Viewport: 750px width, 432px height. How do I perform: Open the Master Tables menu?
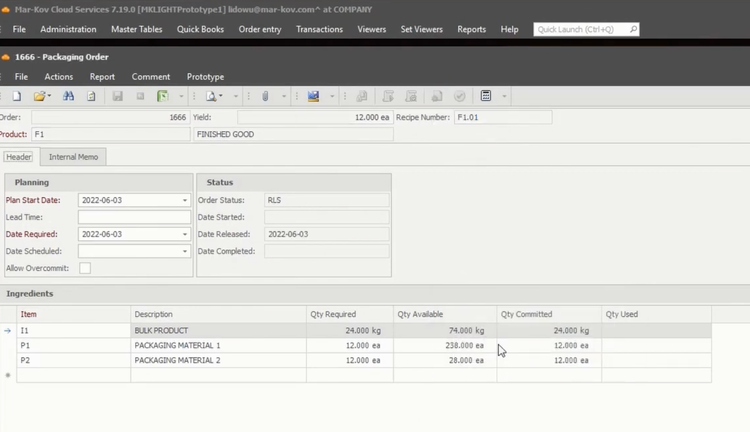click(136, 30)
